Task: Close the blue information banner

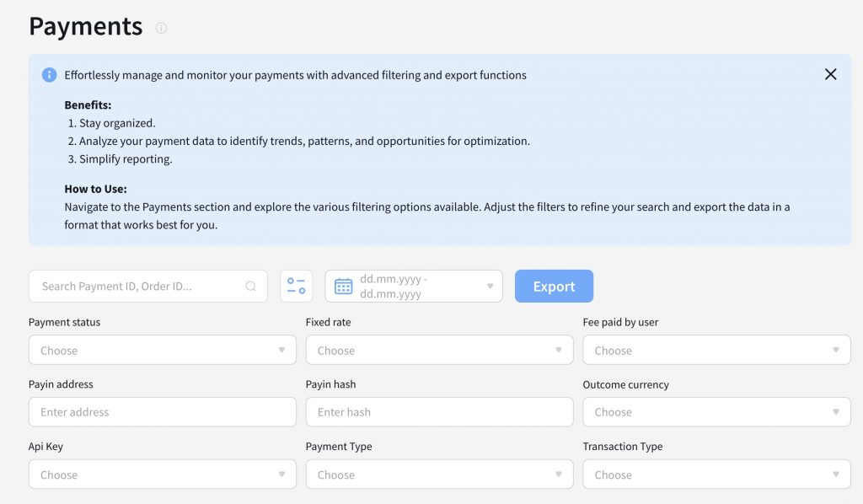Action: (830, 74)
